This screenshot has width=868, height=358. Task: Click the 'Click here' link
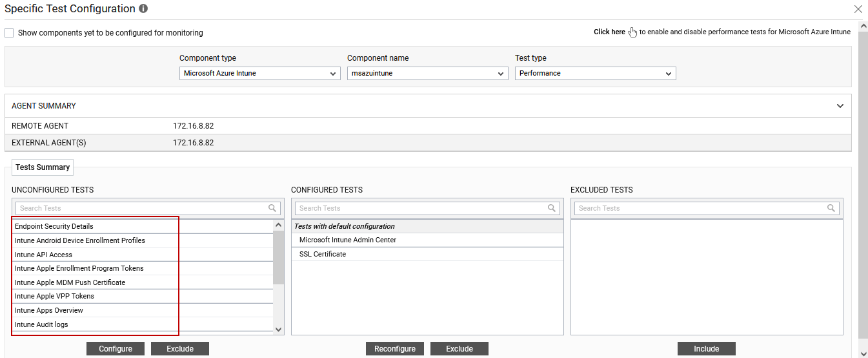click(609, 32)
